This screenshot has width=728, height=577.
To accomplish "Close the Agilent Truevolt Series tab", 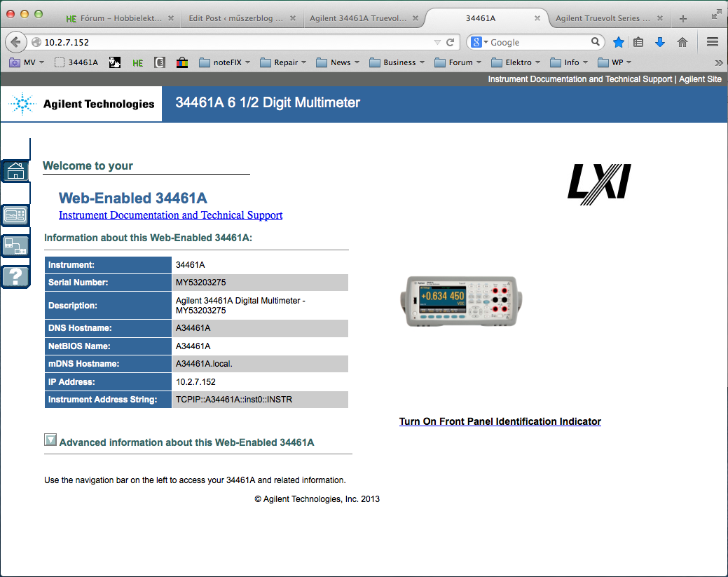I will coord(660,18).
